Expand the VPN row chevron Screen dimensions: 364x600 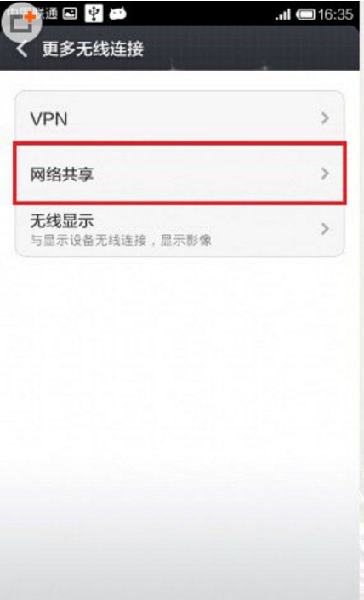point(325,118)
